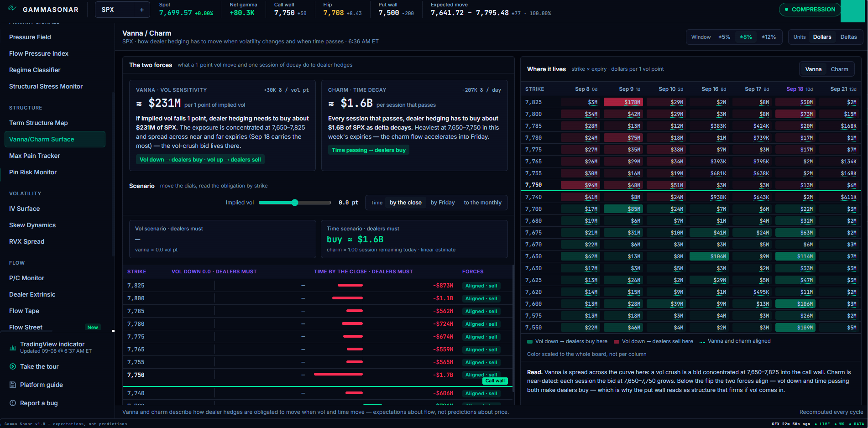This screenshot has width=868, height=428.
Task: Click the LIVE status indicator
Action: pos(822,424)
